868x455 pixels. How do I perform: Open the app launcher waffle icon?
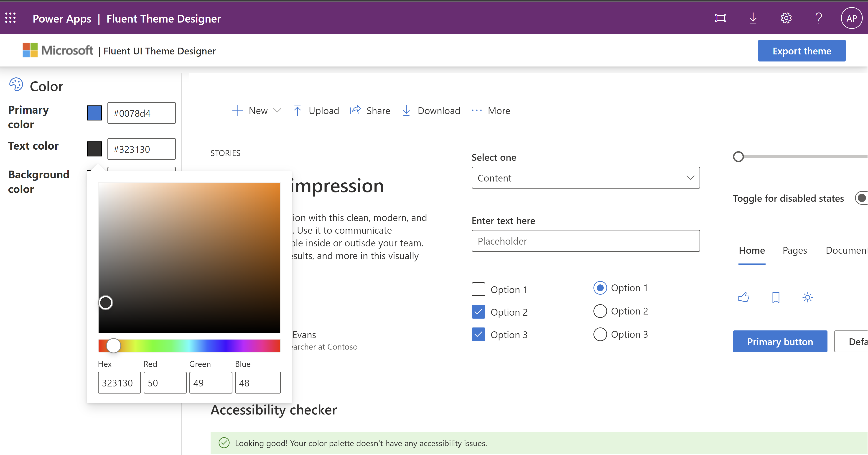[10, 18]
